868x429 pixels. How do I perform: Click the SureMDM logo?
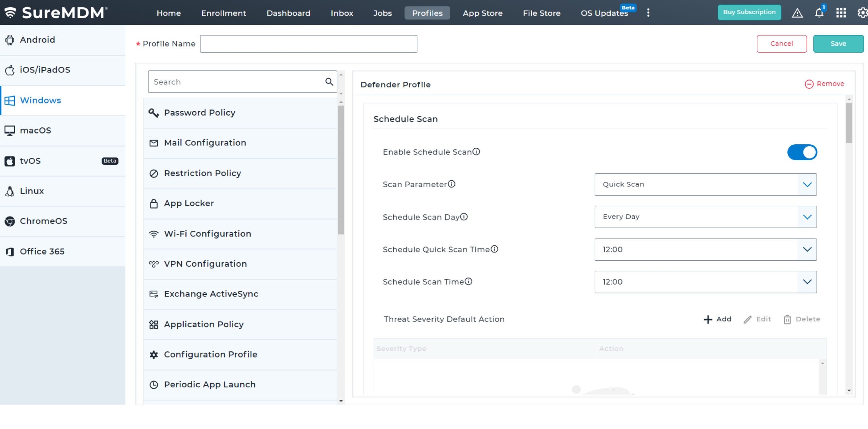(x=56, y=13)
